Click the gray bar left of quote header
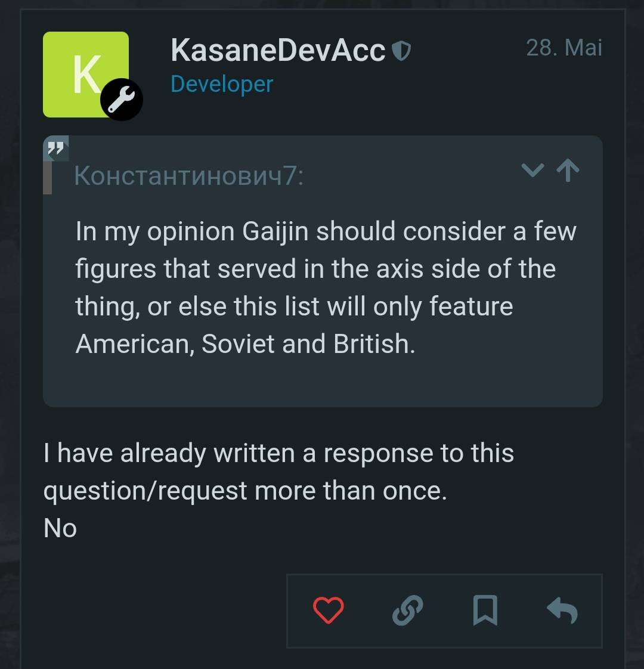This screenshot has width=644, height=669. coord(48,178)
